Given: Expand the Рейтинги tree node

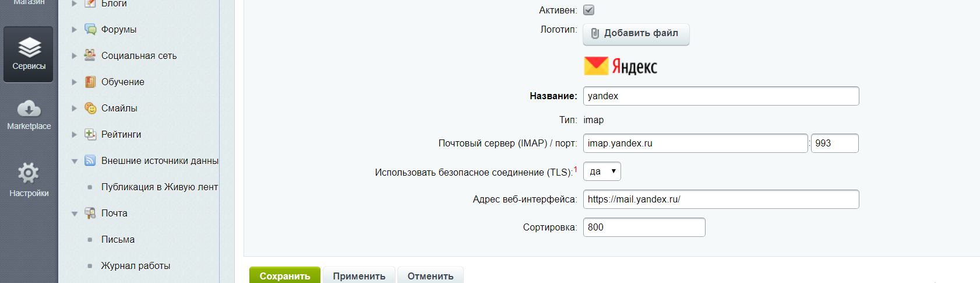Looking at the screenshot, I should 74,134.
